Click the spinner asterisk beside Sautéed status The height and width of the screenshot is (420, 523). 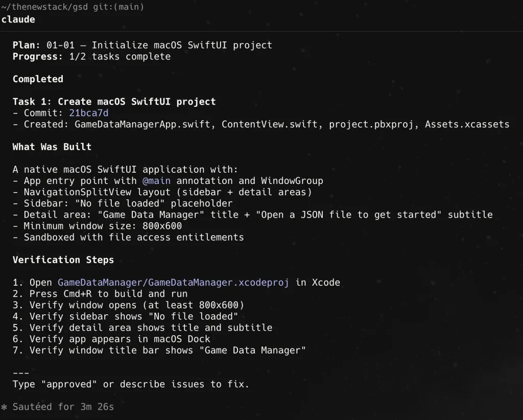4,407
